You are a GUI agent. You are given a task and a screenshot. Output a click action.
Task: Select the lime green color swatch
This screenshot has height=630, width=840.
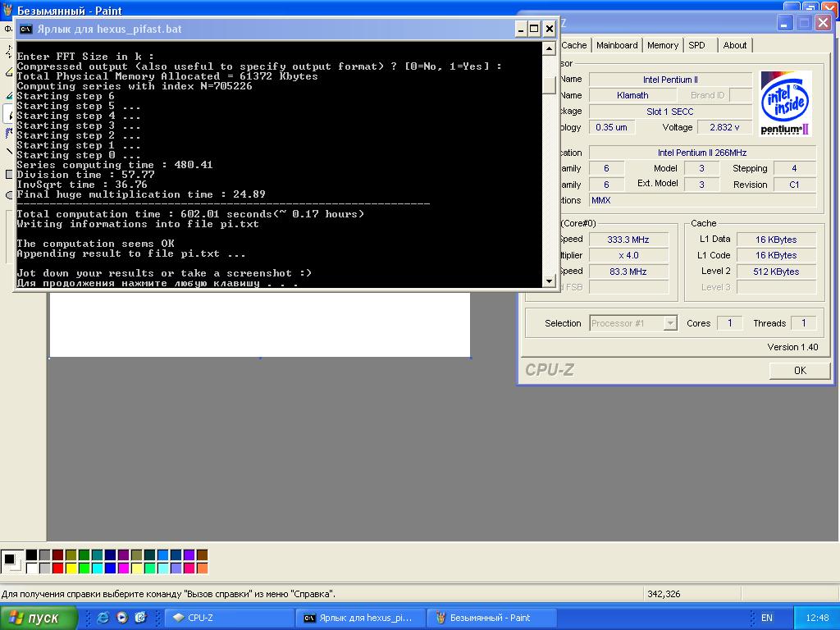point(84,568)
